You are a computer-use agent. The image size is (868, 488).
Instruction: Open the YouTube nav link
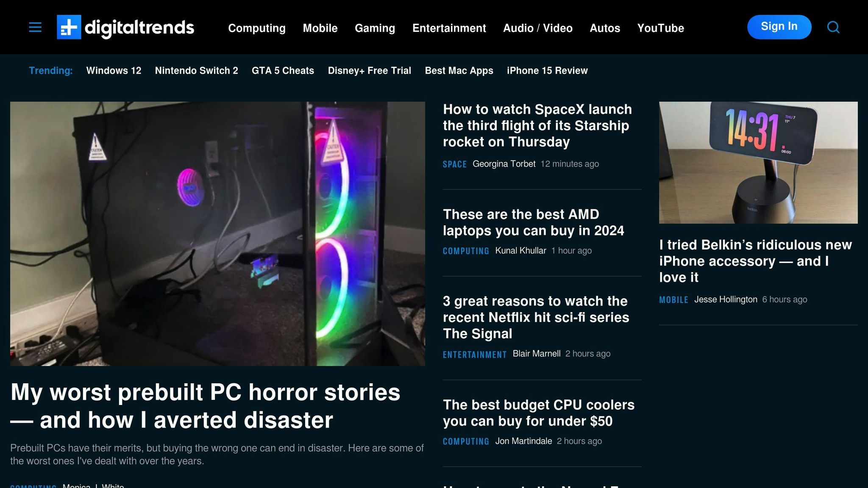click(660, 28)
